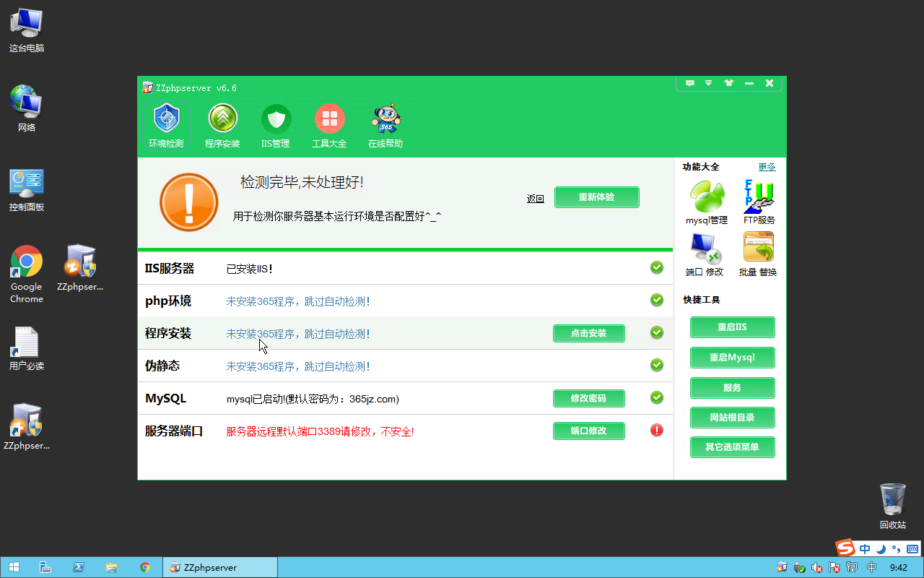Click the Action Center flag tray icon
This screenshot has height=578, width=924.
tap(834, 568)
